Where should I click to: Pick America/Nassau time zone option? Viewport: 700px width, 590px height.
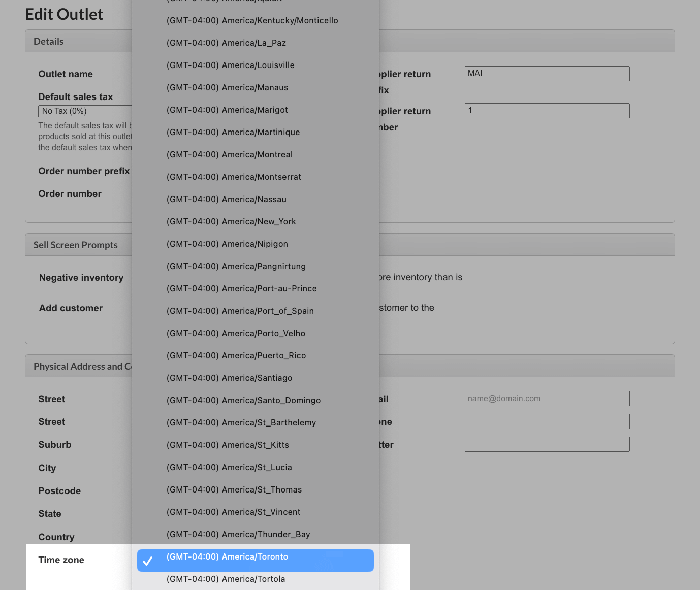(226, 200)
